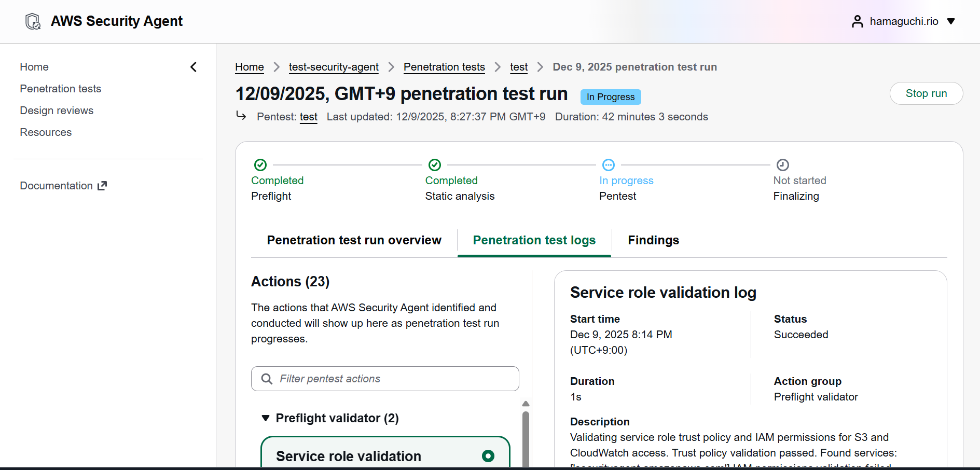Viewport: 980px width, 470px height.
Task: Click the Finalizing not-started clock icon
Action: (x=782, y=165)
